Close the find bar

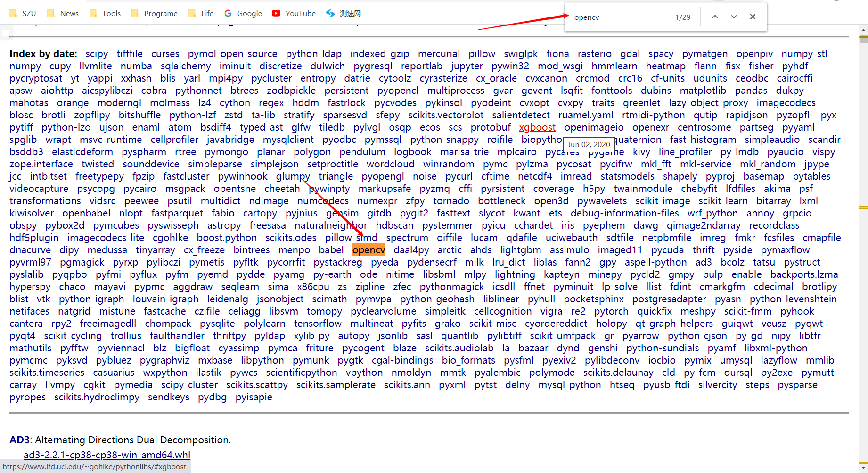click(753, 17)
